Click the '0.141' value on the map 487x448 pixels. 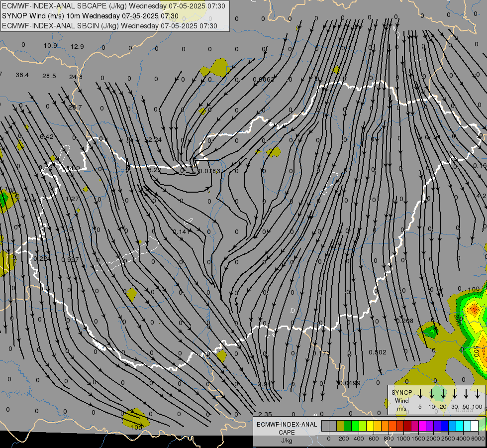[182, 232]
